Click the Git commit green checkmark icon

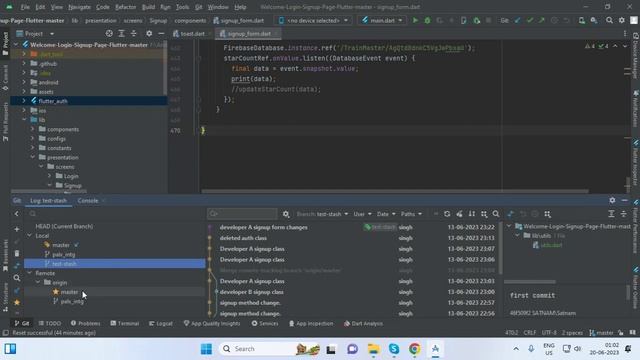529,20
